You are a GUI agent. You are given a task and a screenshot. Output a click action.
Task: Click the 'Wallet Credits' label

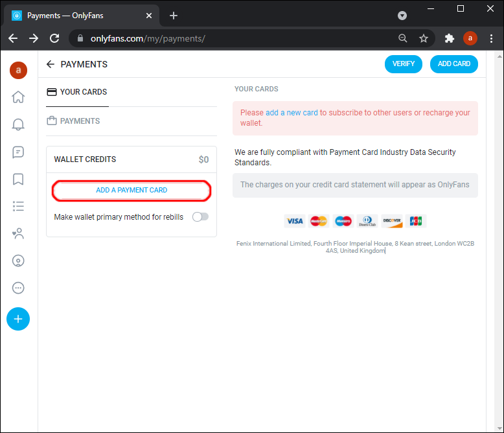coord(85,159)
